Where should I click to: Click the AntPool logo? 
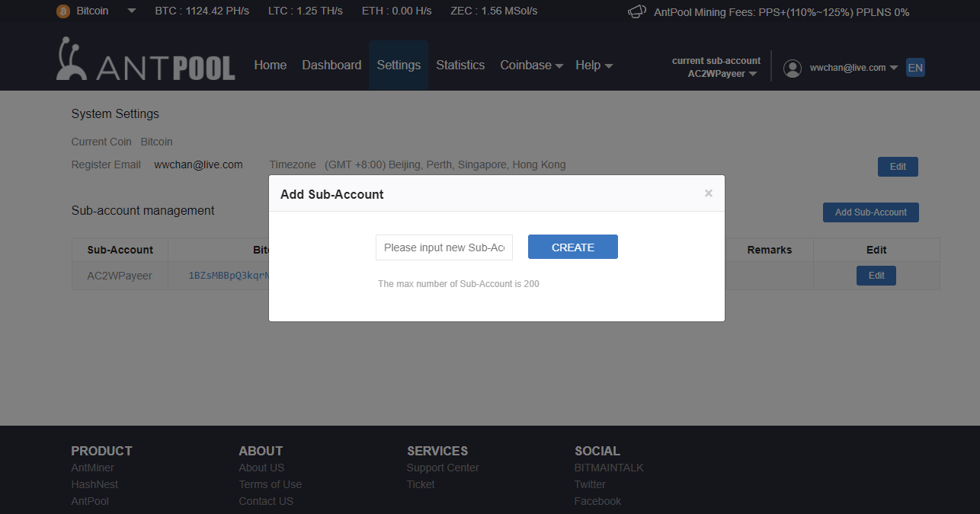(146, 59)
